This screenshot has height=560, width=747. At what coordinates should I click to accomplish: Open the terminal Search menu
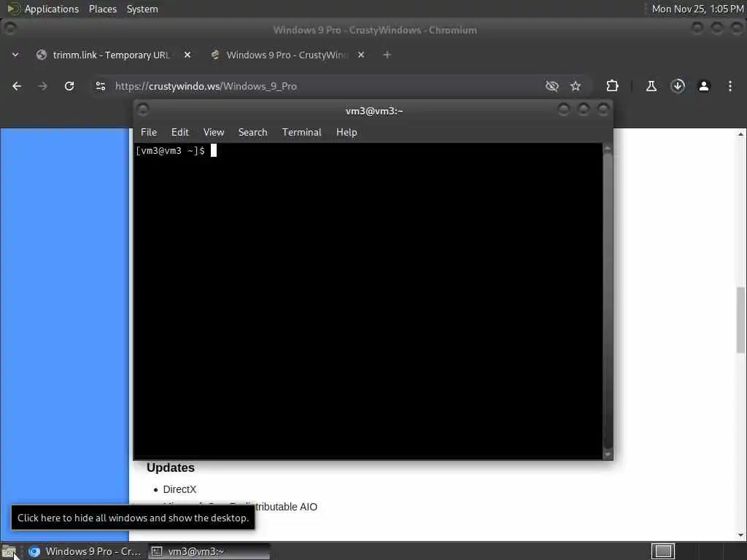[252, 133]
